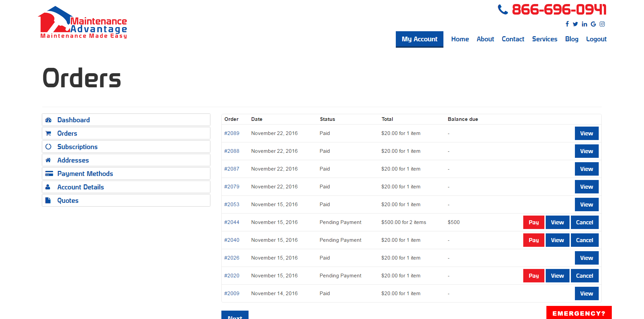
Task: Log out using the Logout link
Action: (x=596, y=39)
